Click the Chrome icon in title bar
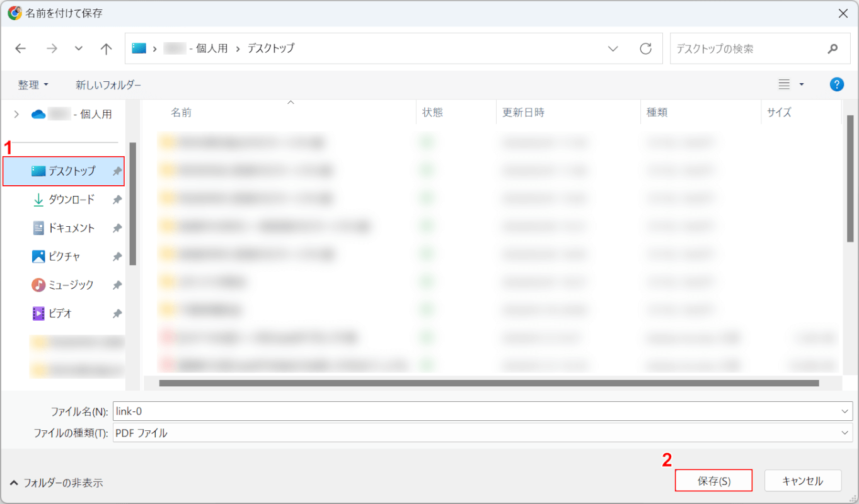This screenshot has height=504, width=859. coord(14,13)
